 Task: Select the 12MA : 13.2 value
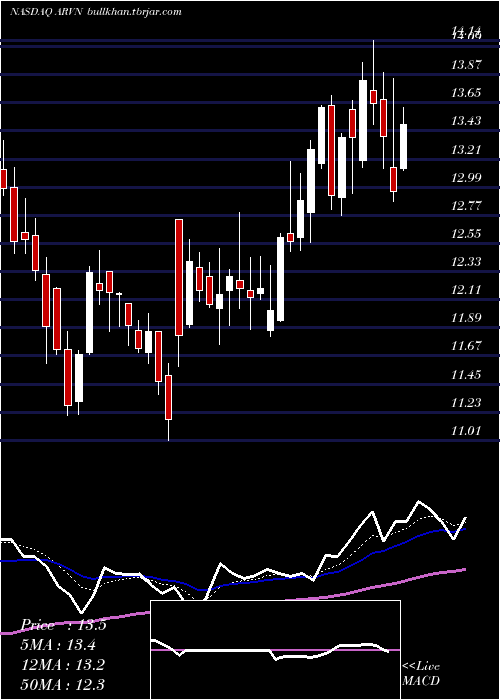tap(63, 665)
